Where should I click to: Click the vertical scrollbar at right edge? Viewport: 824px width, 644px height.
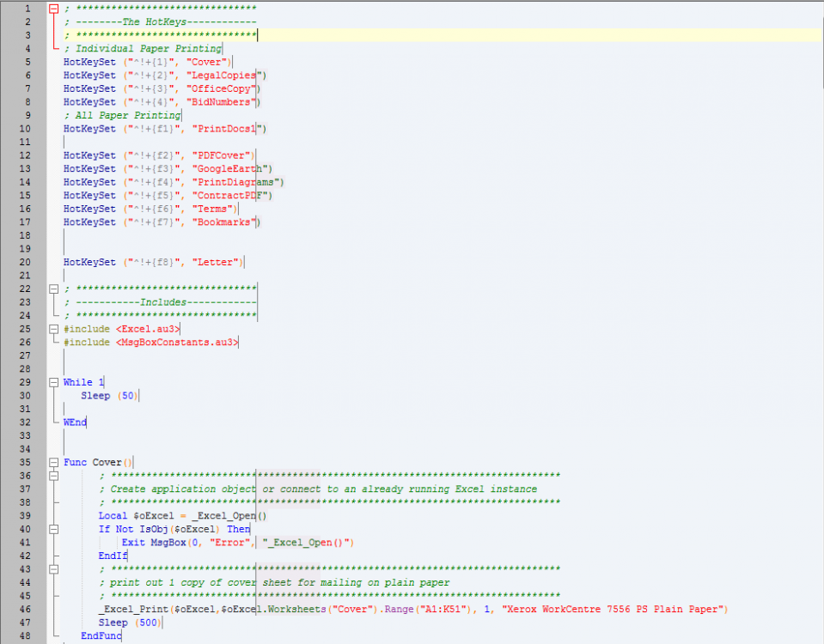tap(822, 52)
